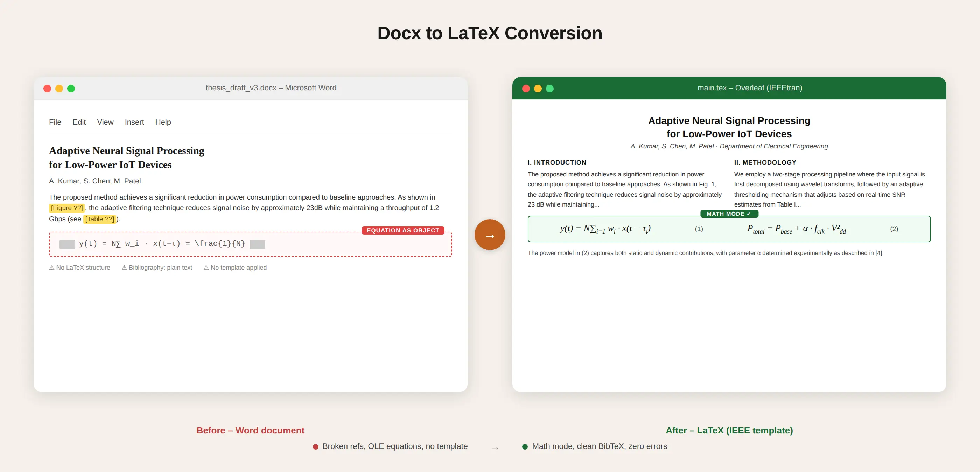Close the Overleaf window (red dot)
The height and width of the screenshot is (472, 980).
(x=526, y=88)
